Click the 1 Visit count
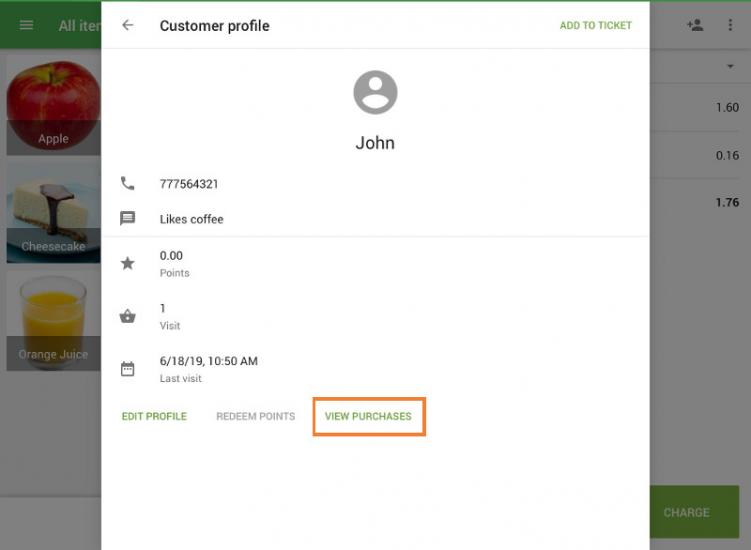 tap(163, 308)
